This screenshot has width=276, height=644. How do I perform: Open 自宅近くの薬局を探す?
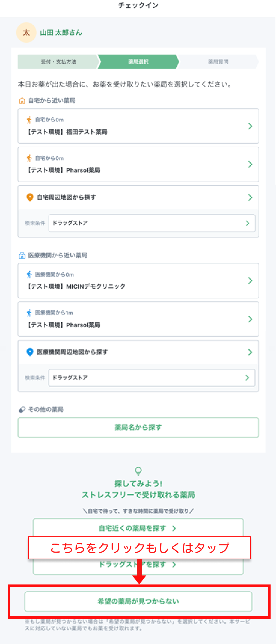[138, 528]
